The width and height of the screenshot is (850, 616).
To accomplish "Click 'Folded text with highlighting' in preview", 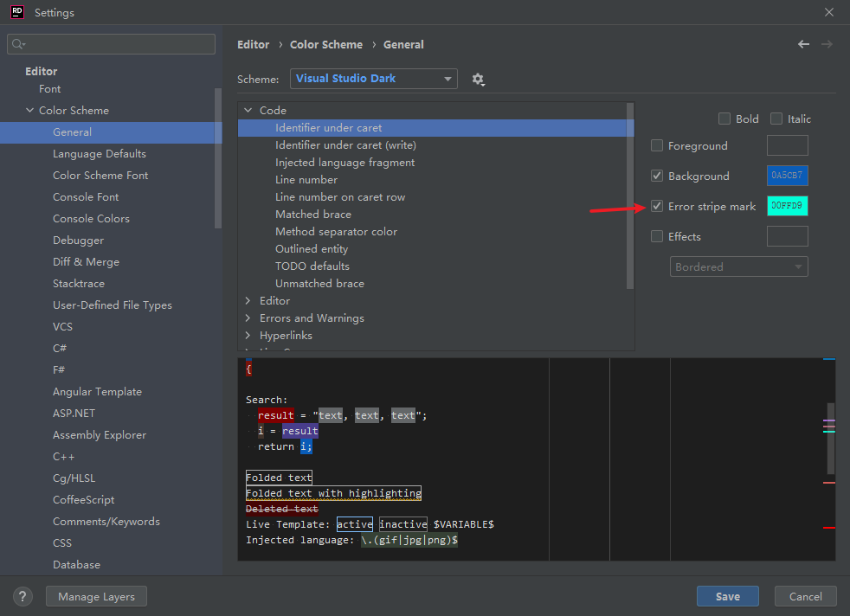I will coord(333,493).
